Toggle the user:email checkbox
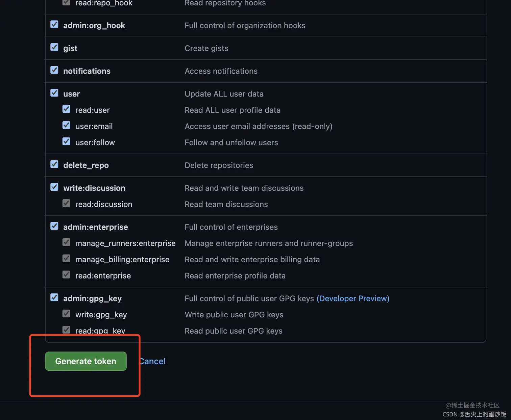This screenshot has height=420, width=511. (x=67, y=125)
